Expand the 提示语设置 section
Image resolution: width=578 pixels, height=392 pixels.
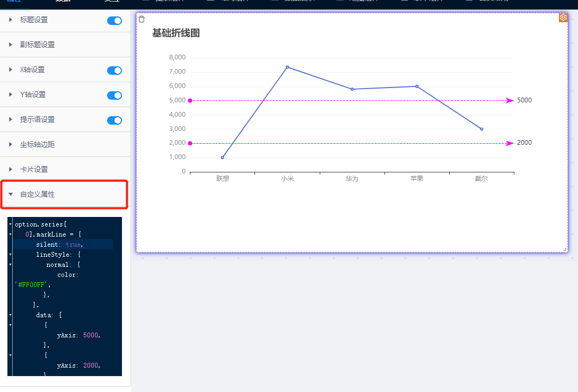pos(10,119)
